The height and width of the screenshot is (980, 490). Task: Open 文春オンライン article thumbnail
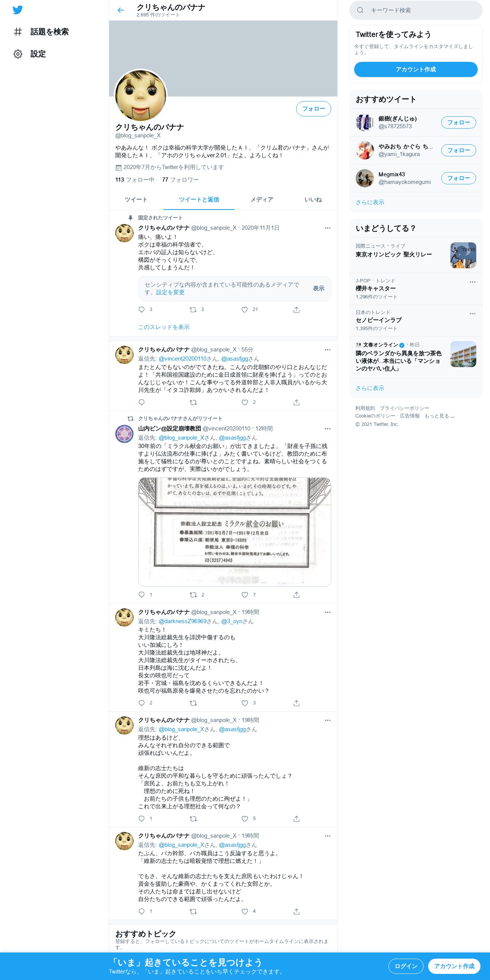(463, 354)
